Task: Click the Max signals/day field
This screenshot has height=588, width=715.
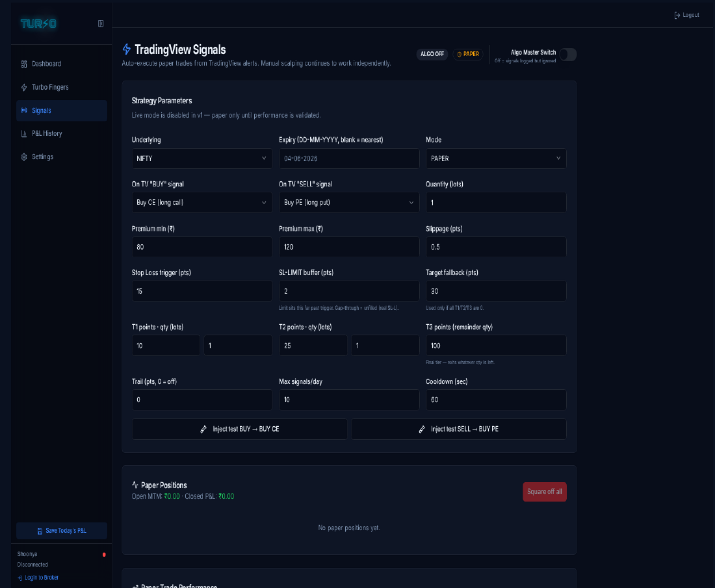Action: pos(349,400)
